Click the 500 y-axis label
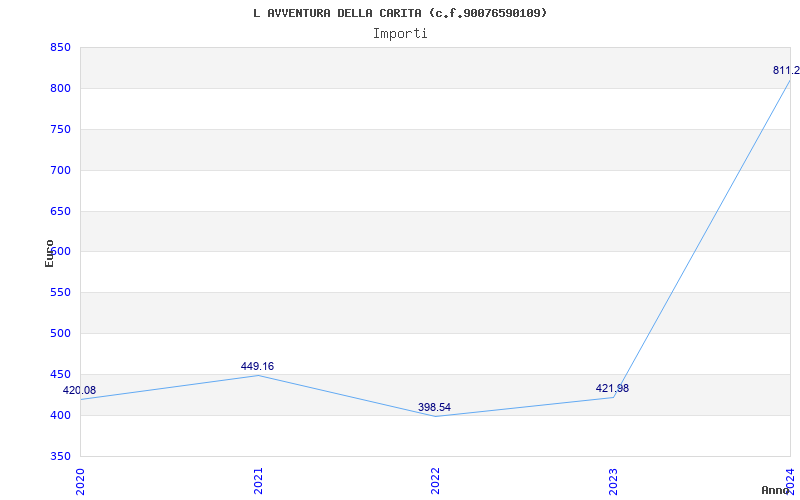The width and height of the screenshot is (800, 500). point(60,333)
